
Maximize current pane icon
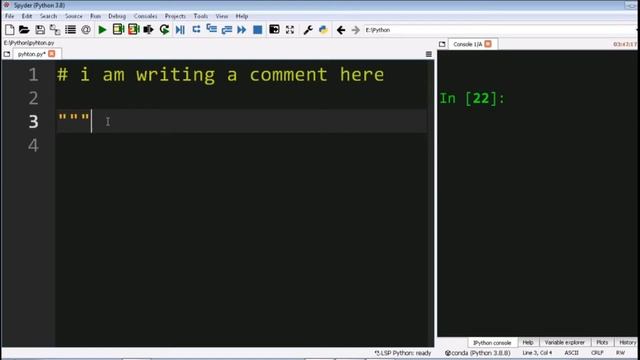pos(274,29)
